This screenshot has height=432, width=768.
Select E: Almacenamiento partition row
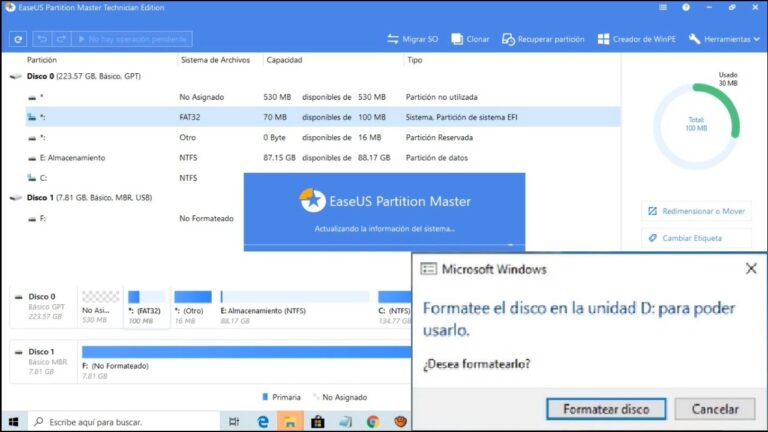click(x=323, y=158)
